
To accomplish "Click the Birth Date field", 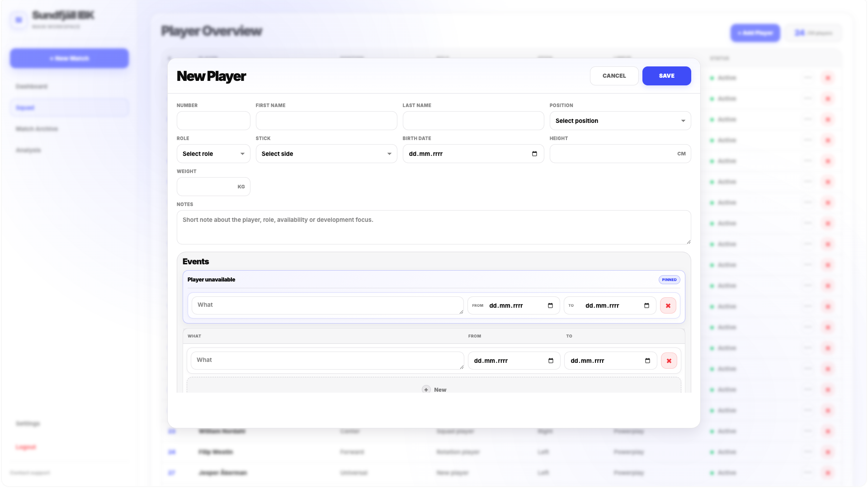I will coord(473,154).
